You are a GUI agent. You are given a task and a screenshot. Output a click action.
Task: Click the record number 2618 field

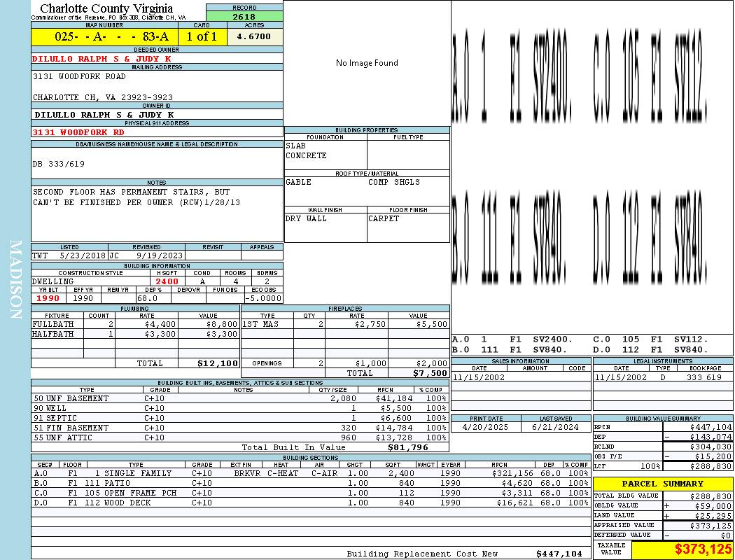point(244,16)
